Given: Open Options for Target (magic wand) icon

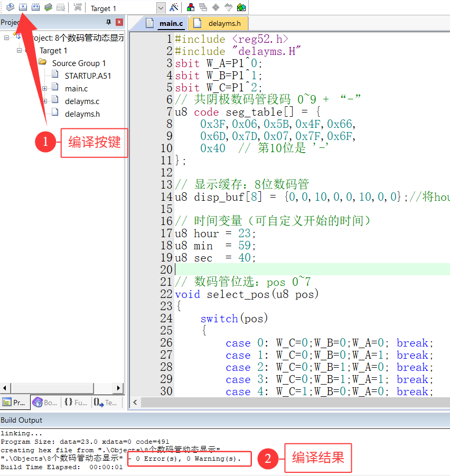Looking at the screenshot, I should (x=174, y=7).
